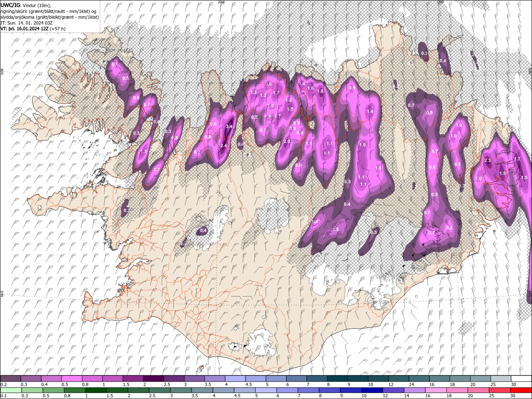Pick the 7–8 blue swatch, lower legend row
The height and width of the screenshot is (399, 532).
coord(308,390)
